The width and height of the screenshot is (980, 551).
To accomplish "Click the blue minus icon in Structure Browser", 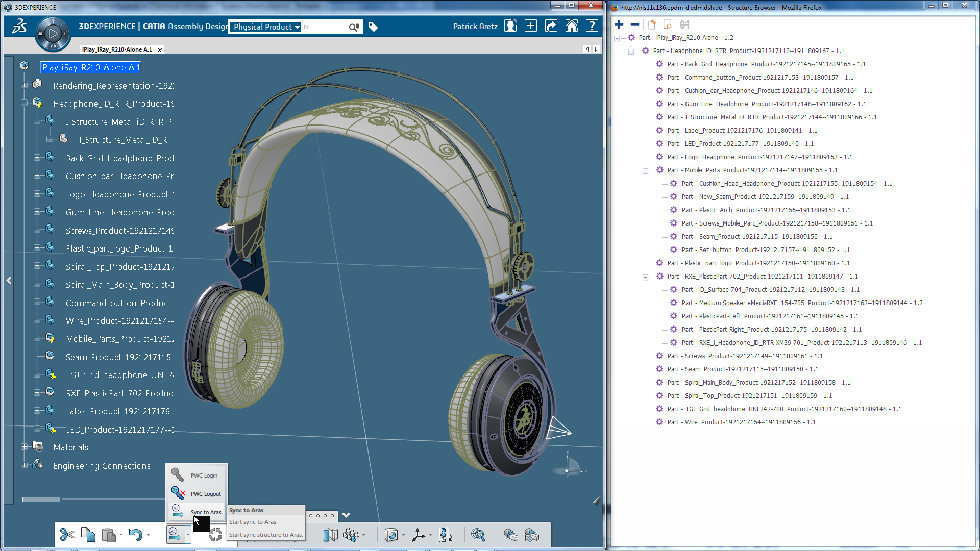I will click(x=635, y=24).
